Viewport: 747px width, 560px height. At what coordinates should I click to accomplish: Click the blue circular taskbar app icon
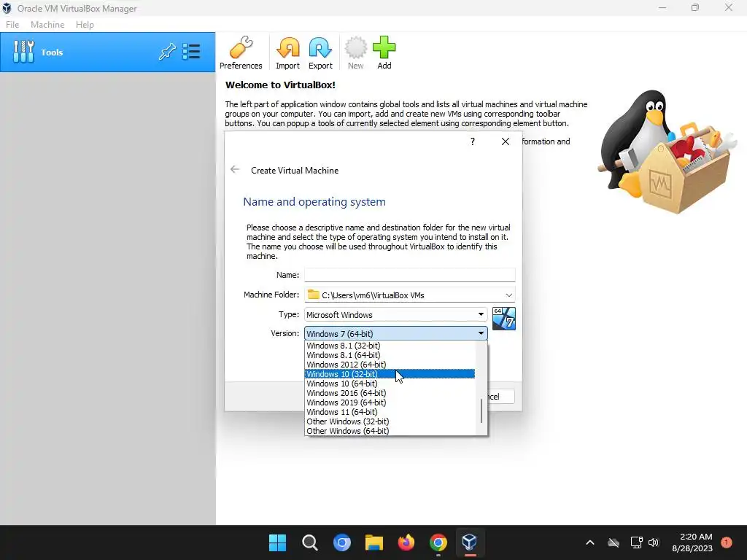(341, 542)
